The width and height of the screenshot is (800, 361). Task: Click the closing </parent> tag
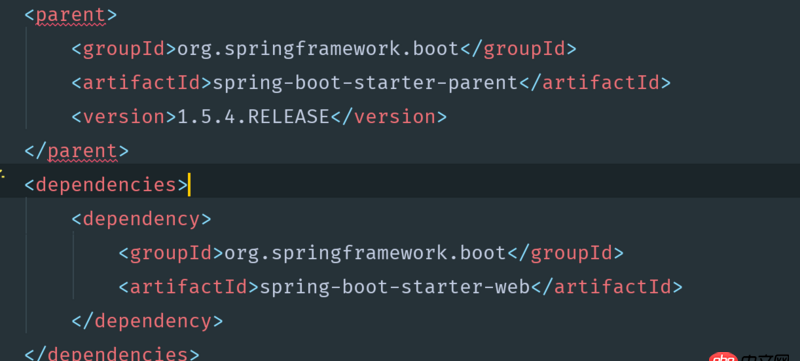tap(77, 151)
